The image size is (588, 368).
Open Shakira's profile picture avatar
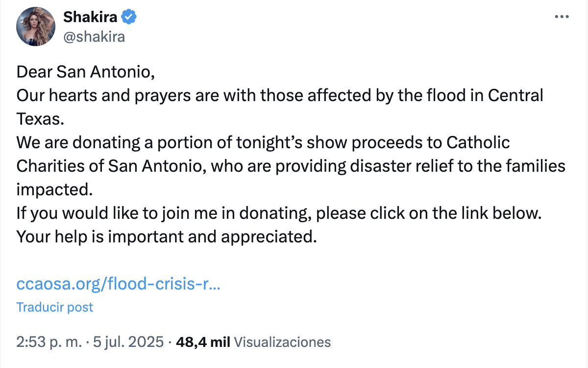(35, 27)
